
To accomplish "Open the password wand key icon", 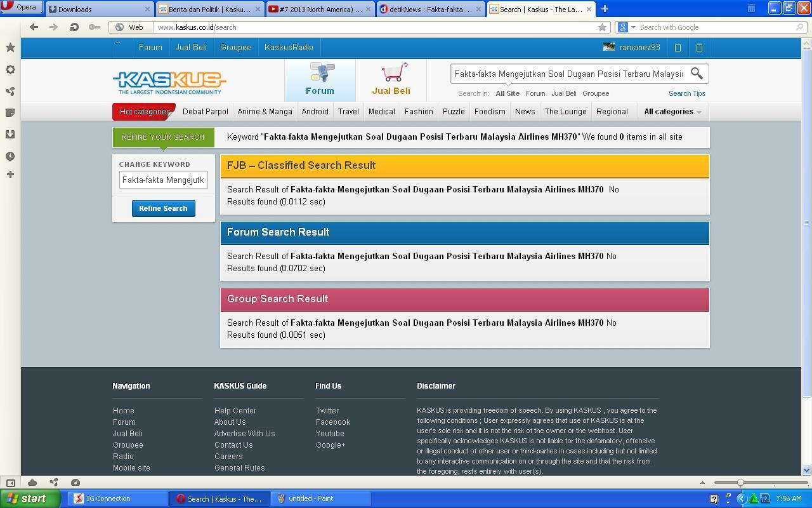I will 95,27.
